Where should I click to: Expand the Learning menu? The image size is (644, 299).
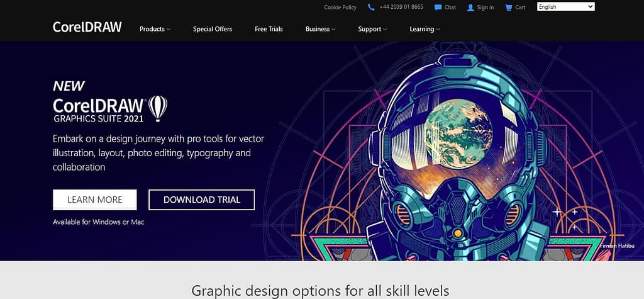click(x=425, y=29)
